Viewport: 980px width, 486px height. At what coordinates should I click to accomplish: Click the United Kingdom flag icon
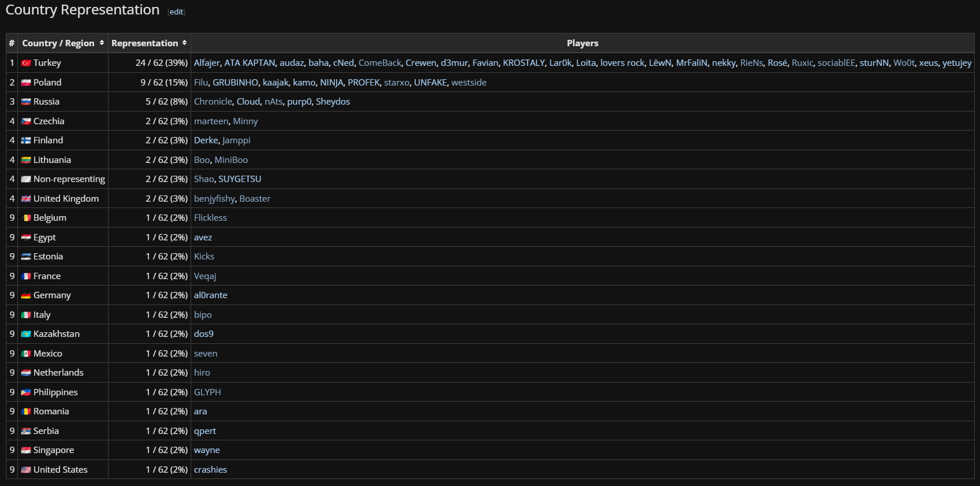pos(26,199)
